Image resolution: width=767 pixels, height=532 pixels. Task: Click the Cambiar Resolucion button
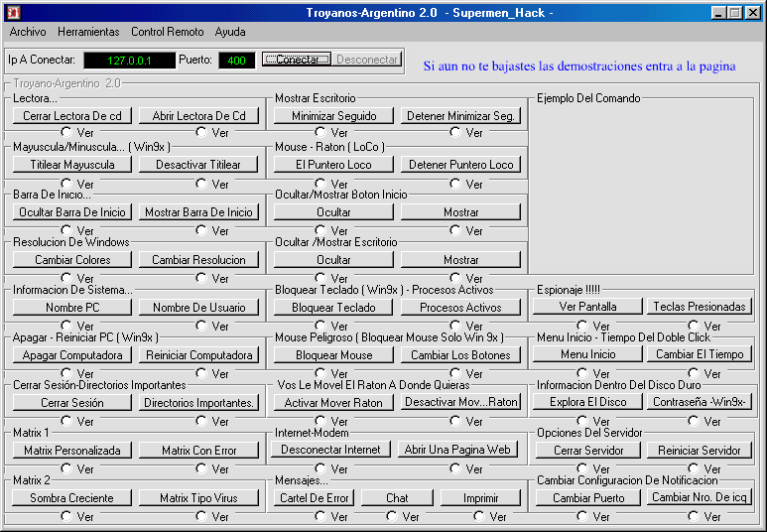[x=198, y=260]
